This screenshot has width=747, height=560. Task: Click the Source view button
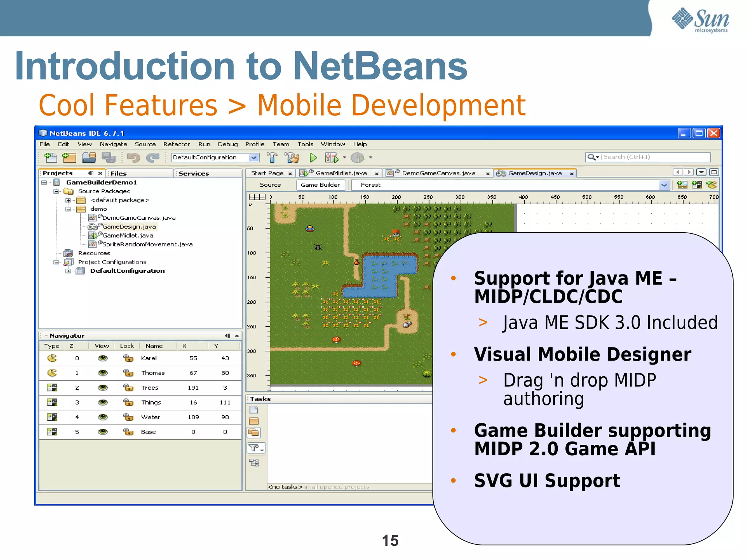(x=270, y=185)
